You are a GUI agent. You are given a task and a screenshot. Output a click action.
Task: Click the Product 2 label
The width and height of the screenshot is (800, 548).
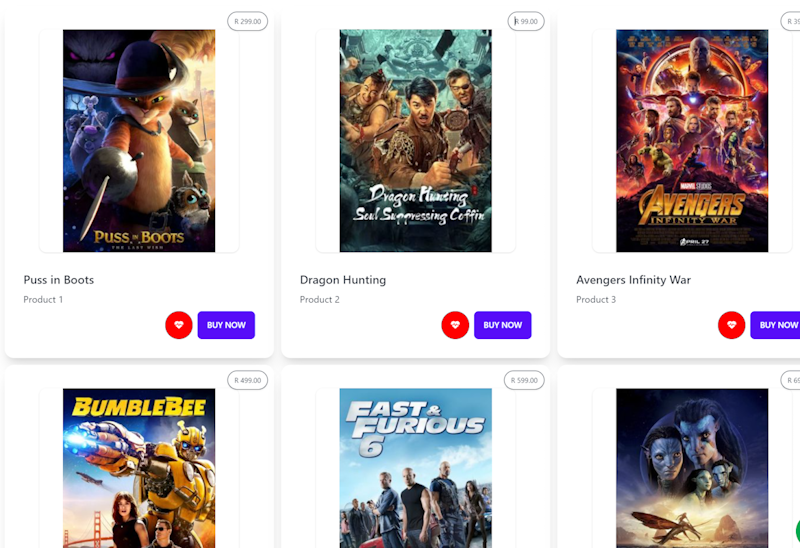[319, 300]
